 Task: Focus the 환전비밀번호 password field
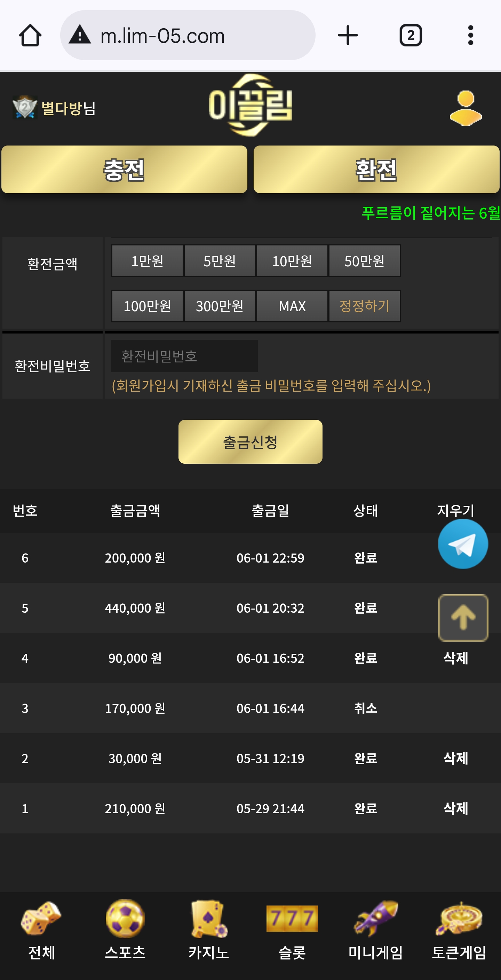[x=184, y=356]
